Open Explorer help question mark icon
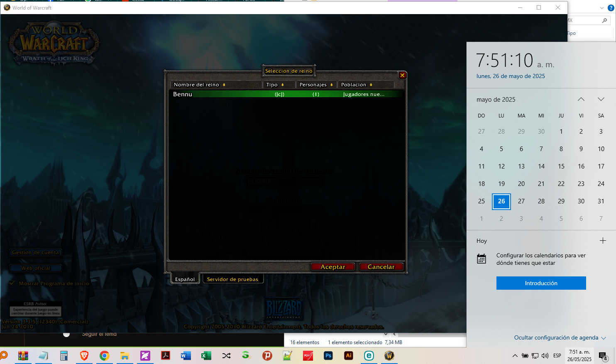 pos(611,8)
